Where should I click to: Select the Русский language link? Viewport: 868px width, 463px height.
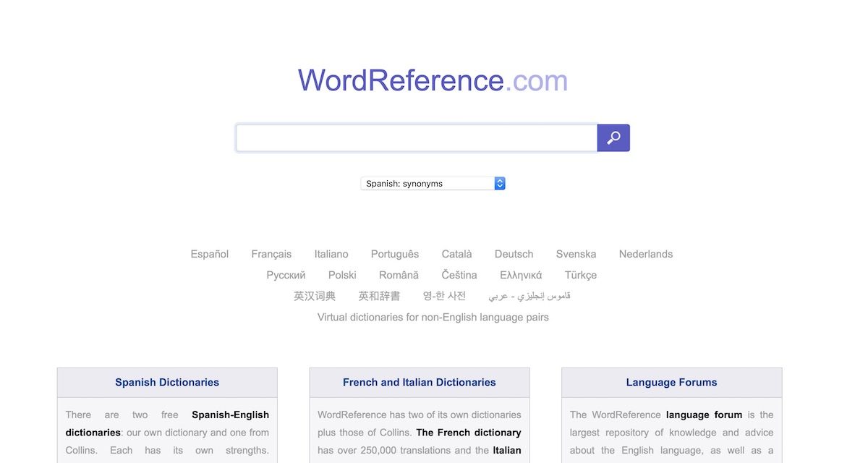(286, 275)
